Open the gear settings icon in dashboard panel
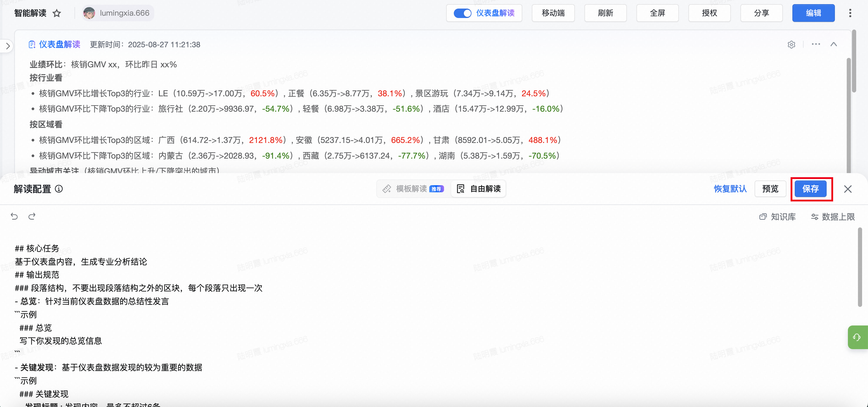This screenshot has height=407, width=868. click(791, 45)
